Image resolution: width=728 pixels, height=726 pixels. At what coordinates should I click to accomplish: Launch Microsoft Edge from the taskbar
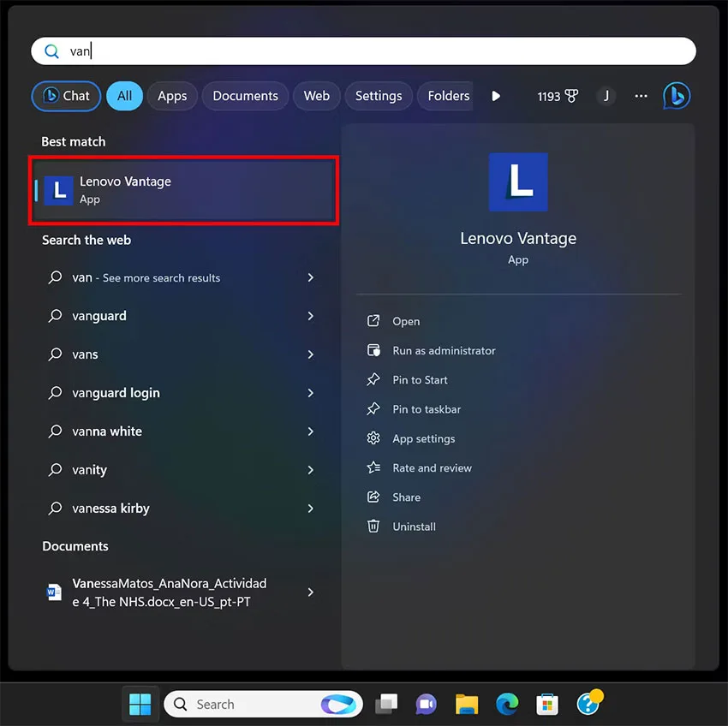pos(507,705)
